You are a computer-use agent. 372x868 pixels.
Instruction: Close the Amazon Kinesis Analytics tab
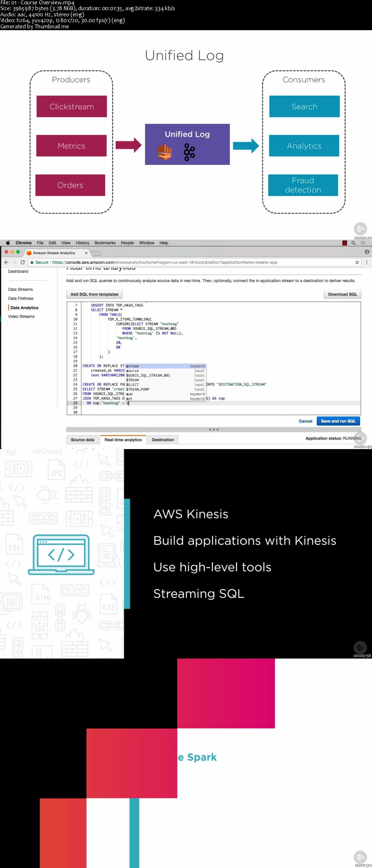(x=86, y=253)
